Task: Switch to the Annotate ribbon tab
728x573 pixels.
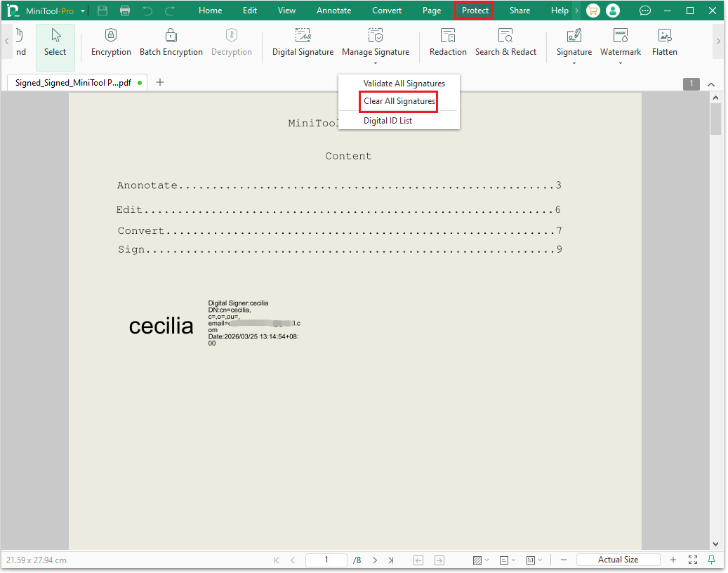Action: click(x=333, y=11)
